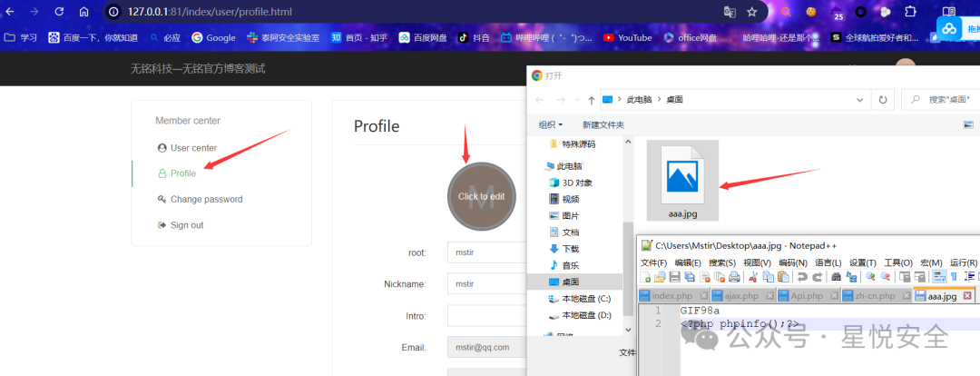Click the navigation tree scrollbar down arrow
Image resolution: width=980 pixels, height=376 pixels.
[628, 329]
